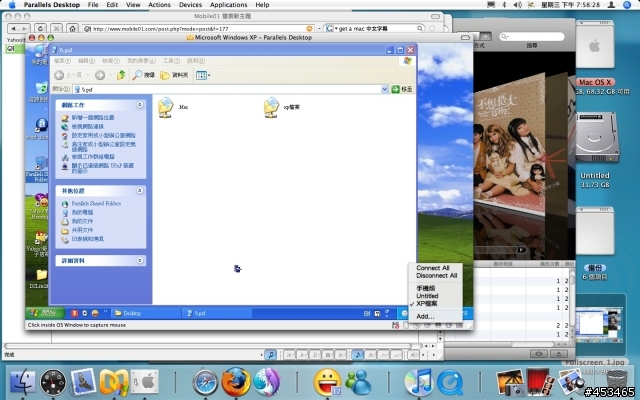Viewport: 640px width, 400px height.
Task: Open the Dashboard gauge icon in Dock
Action: click(x=53, y=382)
